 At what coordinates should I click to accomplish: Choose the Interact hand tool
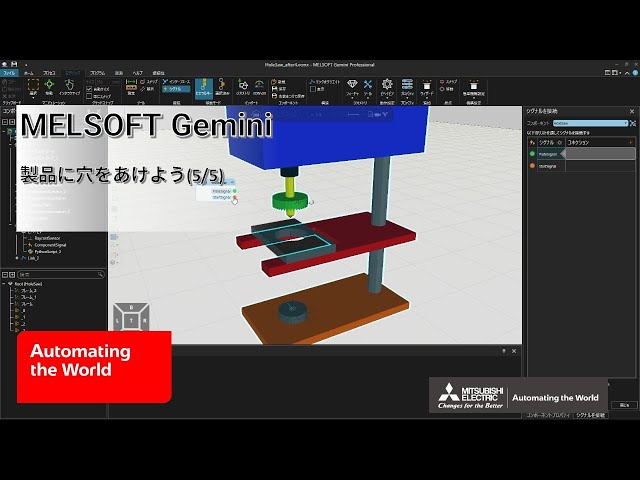pyautogui.click(x=69, y=87)
